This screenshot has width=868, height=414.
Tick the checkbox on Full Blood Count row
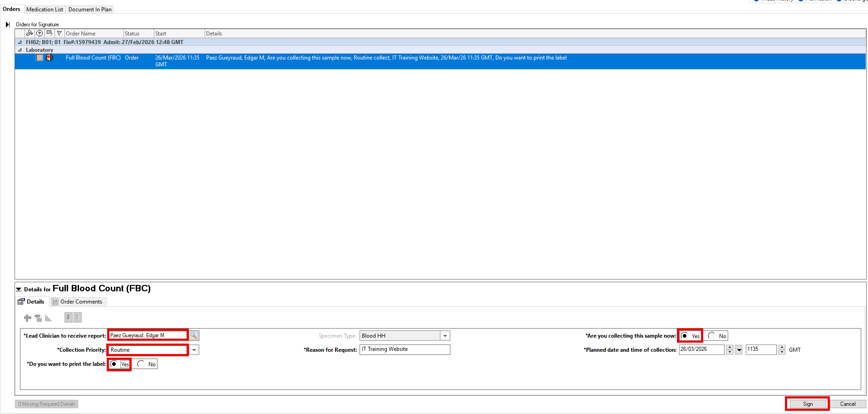(40, 58)
